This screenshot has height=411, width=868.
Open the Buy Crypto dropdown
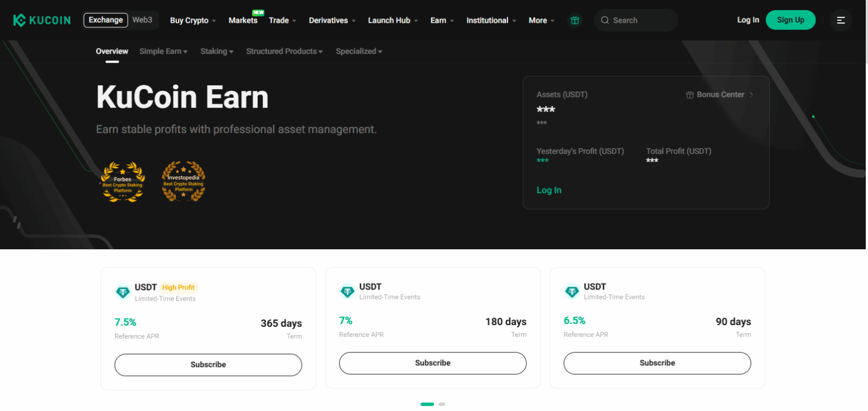coord(189,20)
